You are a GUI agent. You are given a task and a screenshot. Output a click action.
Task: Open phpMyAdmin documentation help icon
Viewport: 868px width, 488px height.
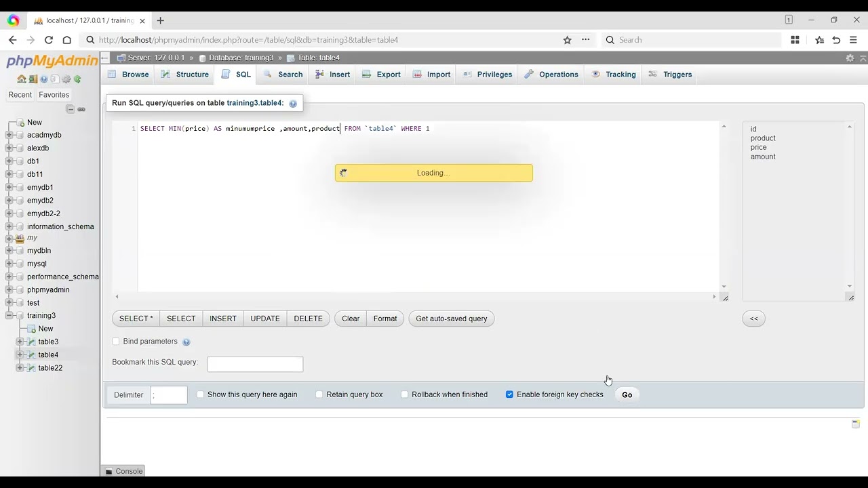(x=44, y=79)
